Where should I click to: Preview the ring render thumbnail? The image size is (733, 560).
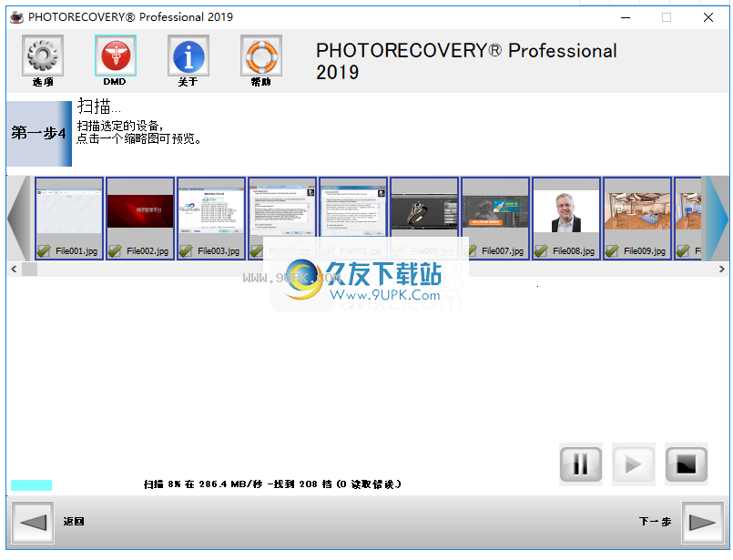click(x=424, y=211)
